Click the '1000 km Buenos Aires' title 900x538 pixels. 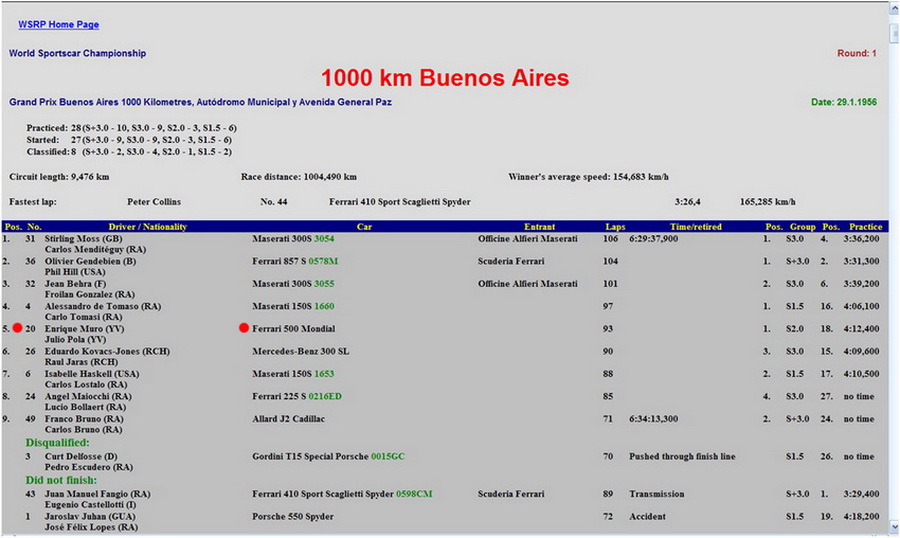coord(445,78)
